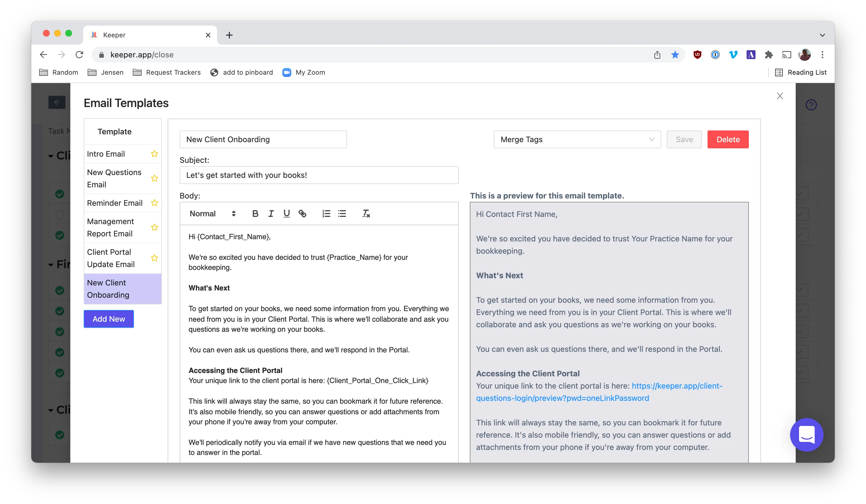
Task: Create a numbered list in the body
Action: click(326, 214)
